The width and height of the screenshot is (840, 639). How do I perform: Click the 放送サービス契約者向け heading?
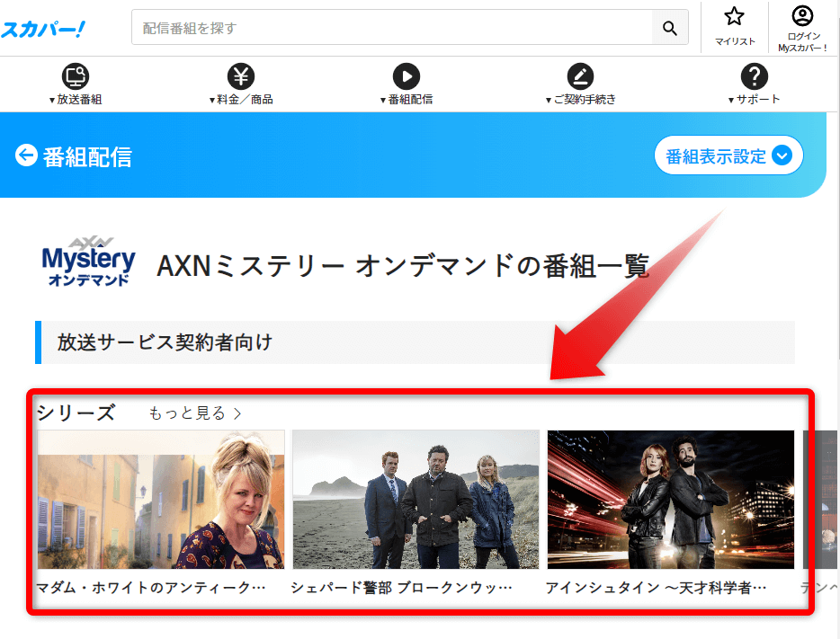coord(165,342)
